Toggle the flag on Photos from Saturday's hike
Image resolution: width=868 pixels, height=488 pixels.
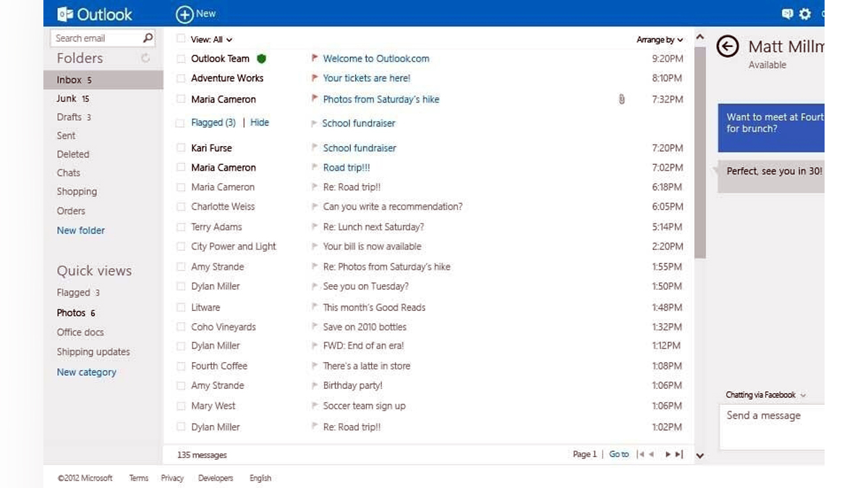(x=315, y=98)
